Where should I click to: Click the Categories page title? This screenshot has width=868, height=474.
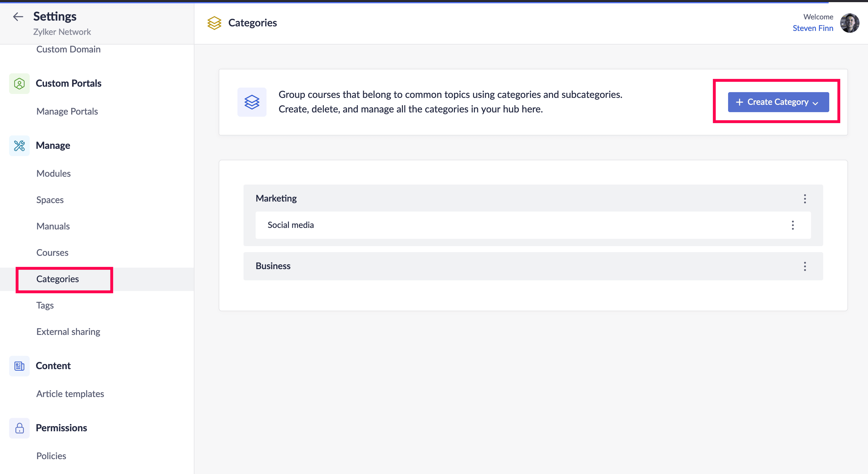pyautogui.click(x=252, y=23)
